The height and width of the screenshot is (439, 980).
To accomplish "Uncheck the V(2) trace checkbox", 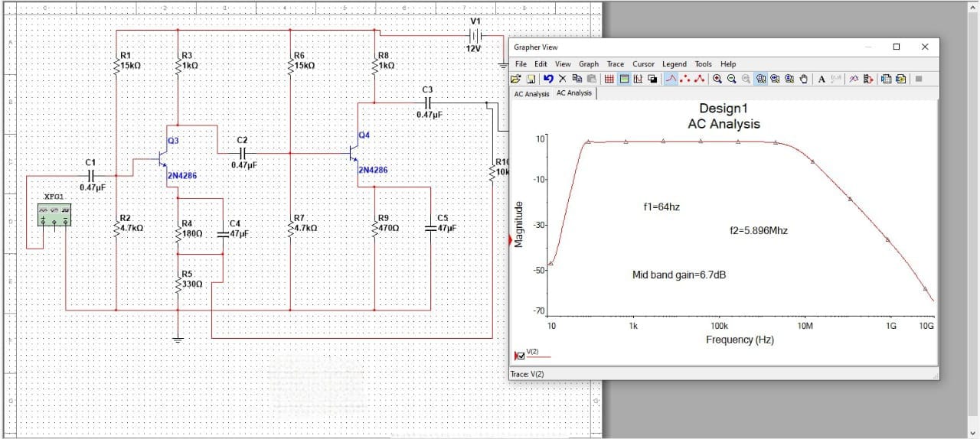I will (521, 356).
